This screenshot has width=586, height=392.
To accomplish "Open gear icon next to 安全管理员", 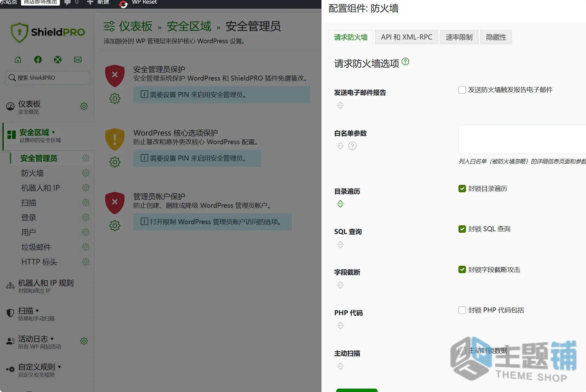I will (x=86, y=158).
